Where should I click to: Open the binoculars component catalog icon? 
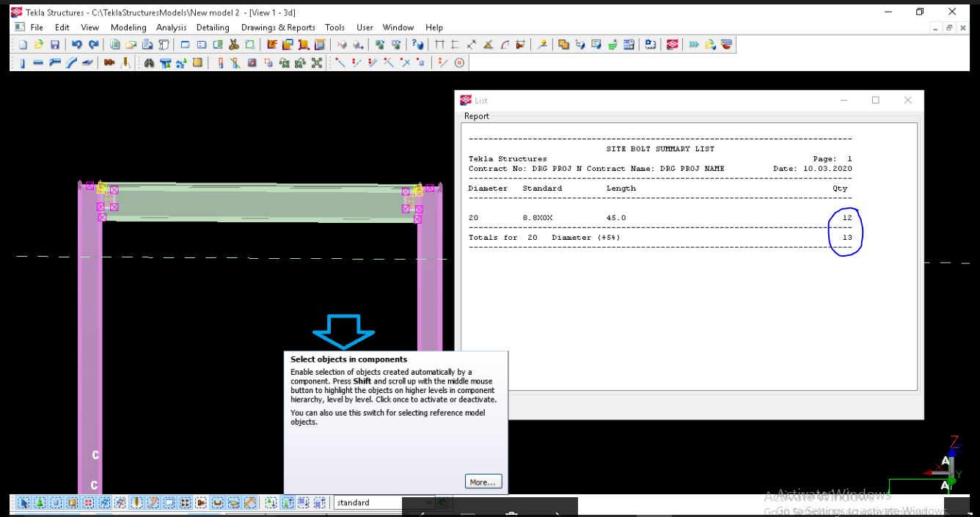(x=150, y=64)
